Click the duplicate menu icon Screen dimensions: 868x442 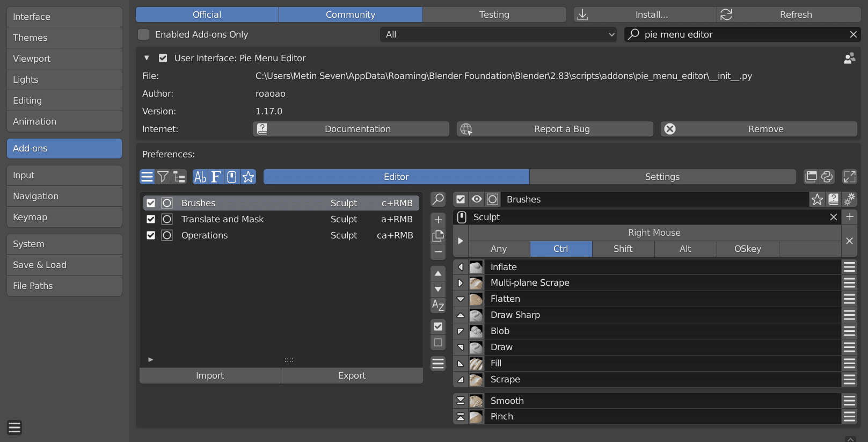[x=438, y=236]
